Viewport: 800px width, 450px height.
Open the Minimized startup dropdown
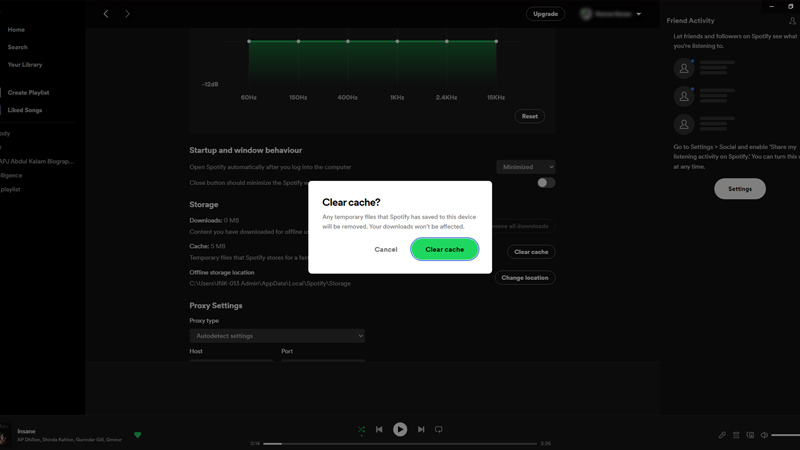click(x=526, y=167)
